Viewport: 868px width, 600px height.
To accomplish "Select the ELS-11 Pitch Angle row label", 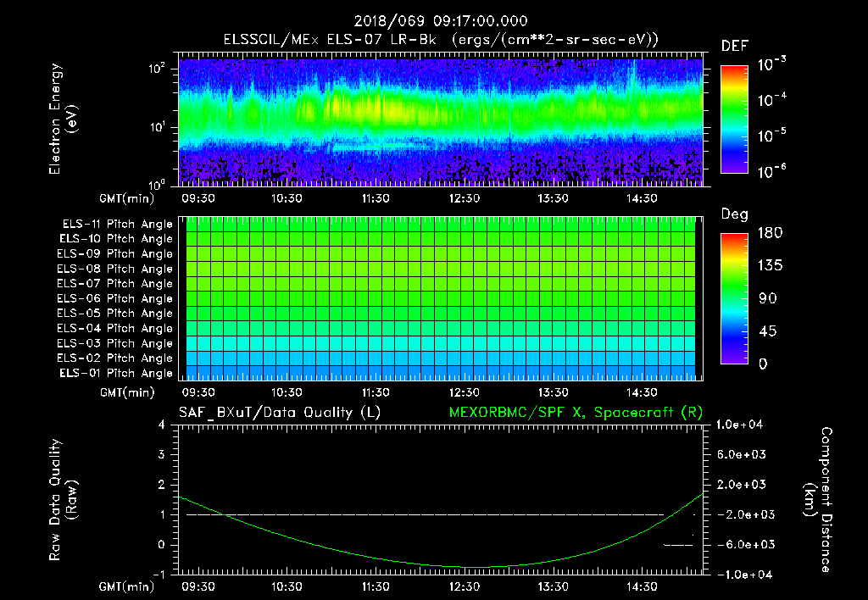I will (117, 225).
